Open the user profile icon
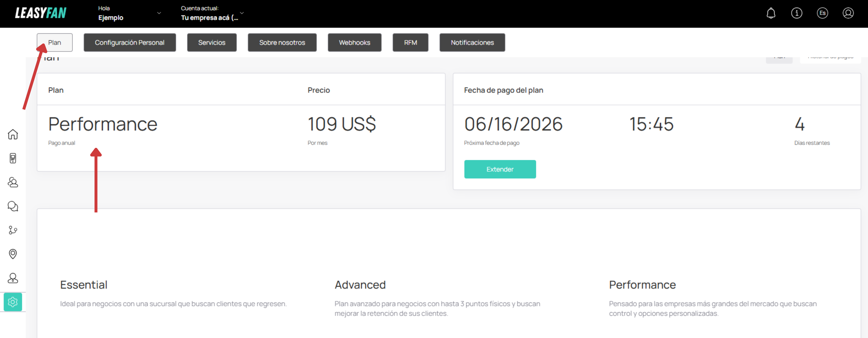 tap(848, 13)
